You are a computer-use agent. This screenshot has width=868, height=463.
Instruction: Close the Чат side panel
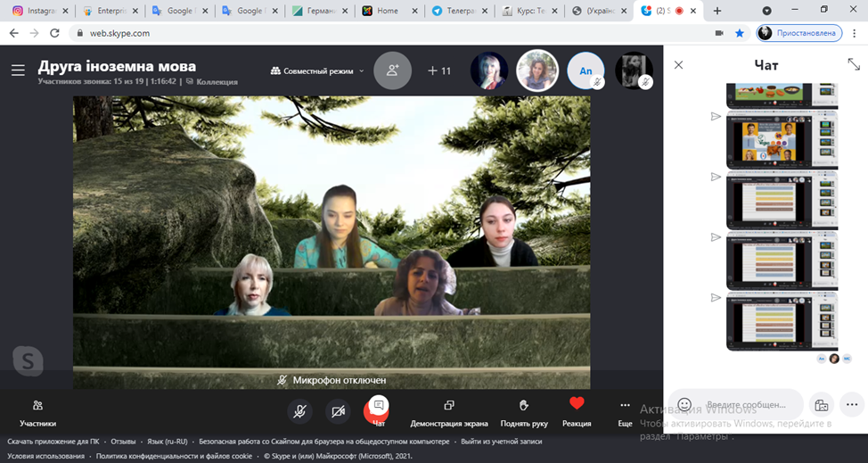point(679,65)
